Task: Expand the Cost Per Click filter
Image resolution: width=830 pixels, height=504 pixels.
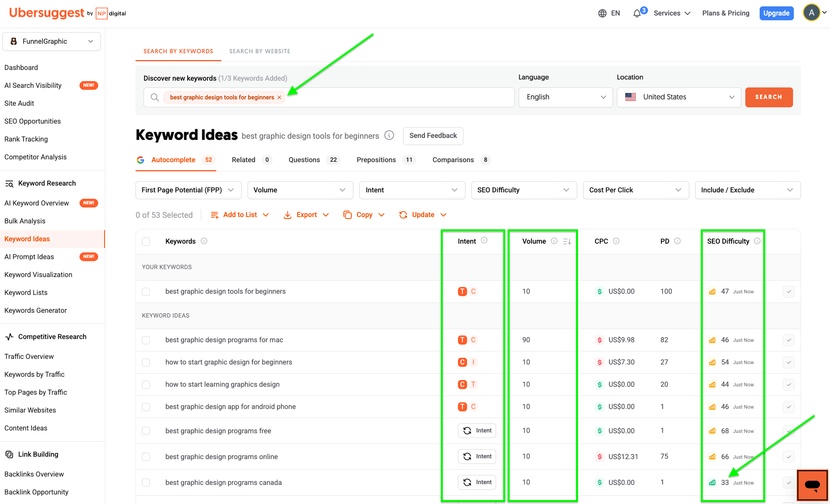Action: [x=636, y=190]
